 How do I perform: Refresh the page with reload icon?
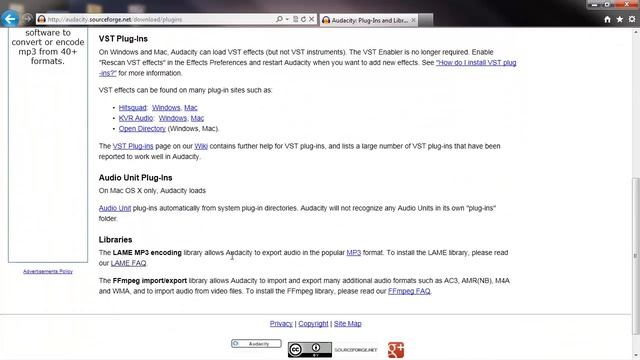(303, 19)
